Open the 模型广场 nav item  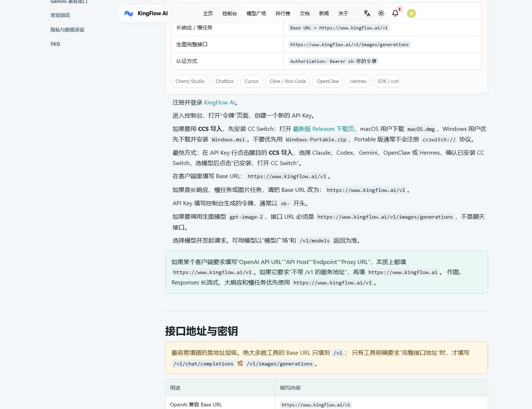point(256,13)
